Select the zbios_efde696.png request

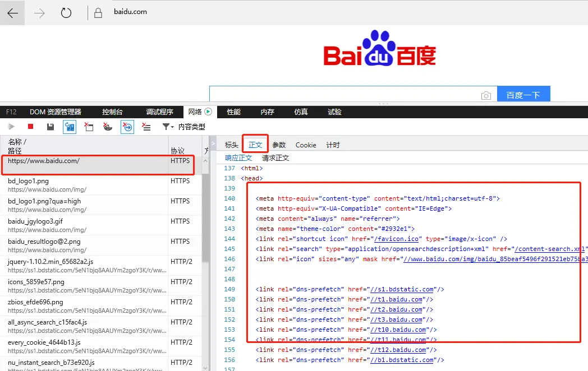(101, 306)
